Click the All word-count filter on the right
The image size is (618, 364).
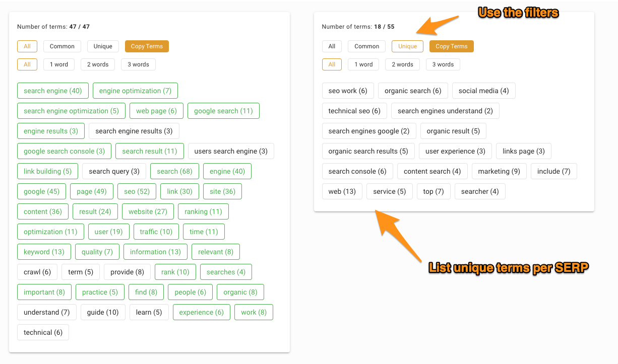pos(332,64)
